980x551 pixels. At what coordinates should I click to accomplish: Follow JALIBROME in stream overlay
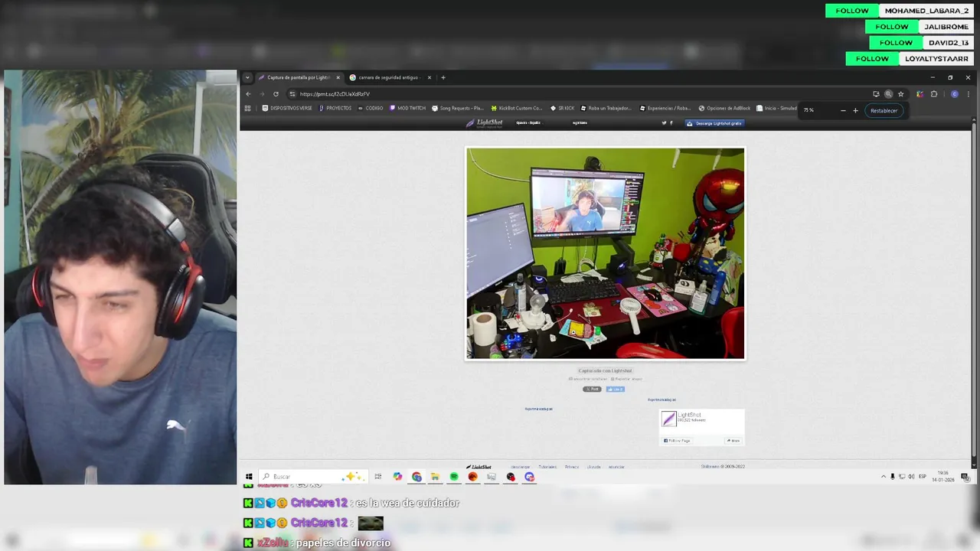coord(892,27)
